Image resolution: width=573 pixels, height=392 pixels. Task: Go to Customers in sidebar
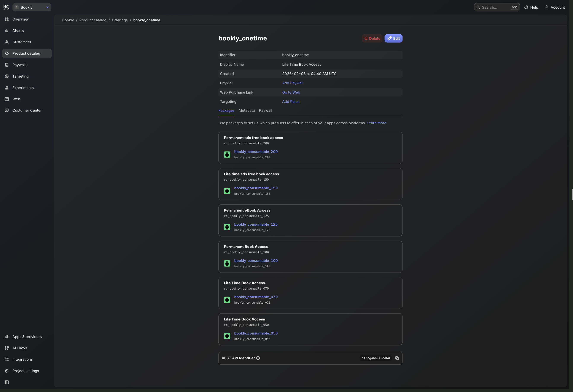[x=27, y=42]
